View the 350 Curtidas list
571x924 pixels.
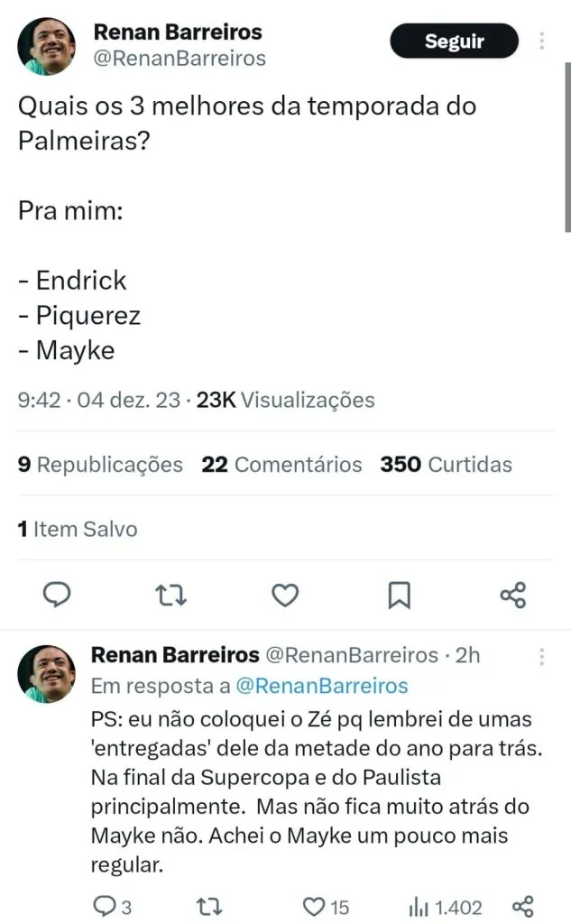(x=446, y=465)
